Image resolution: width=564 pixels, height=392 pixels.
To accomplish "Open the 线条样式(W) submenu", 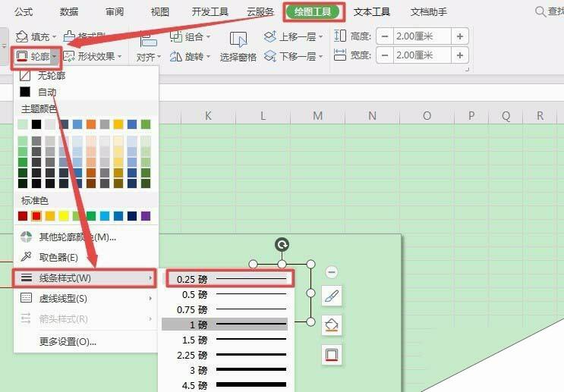I will (x=85, y=278).
